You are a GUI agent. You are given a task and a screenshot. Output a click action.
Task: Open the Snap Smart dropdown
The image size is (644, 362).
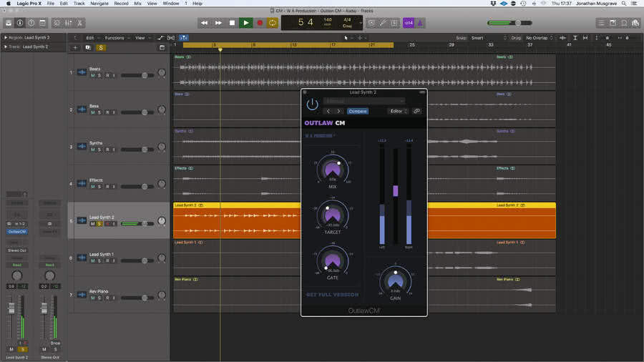(x=488, y=38)
